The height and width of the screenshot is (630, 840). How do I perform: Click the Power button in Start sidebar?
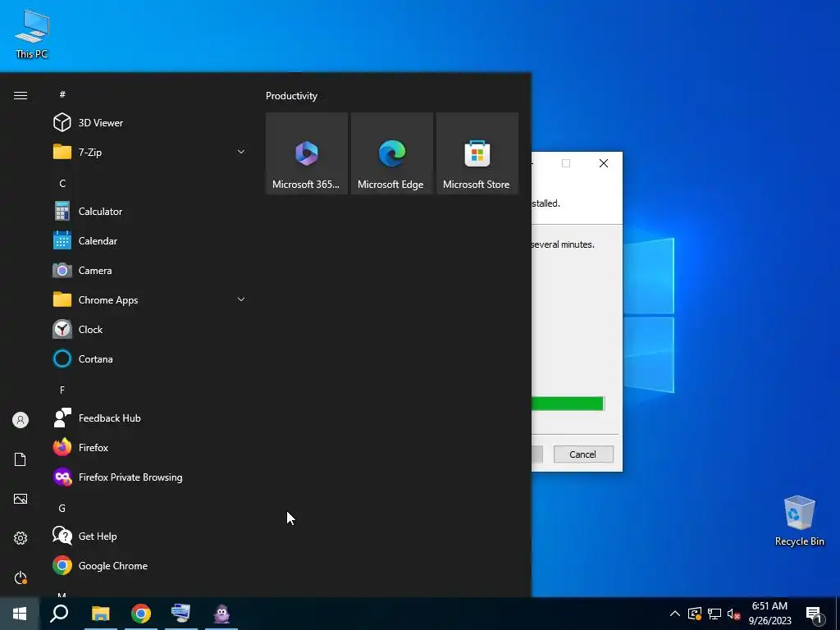click(x=21, y=577)
